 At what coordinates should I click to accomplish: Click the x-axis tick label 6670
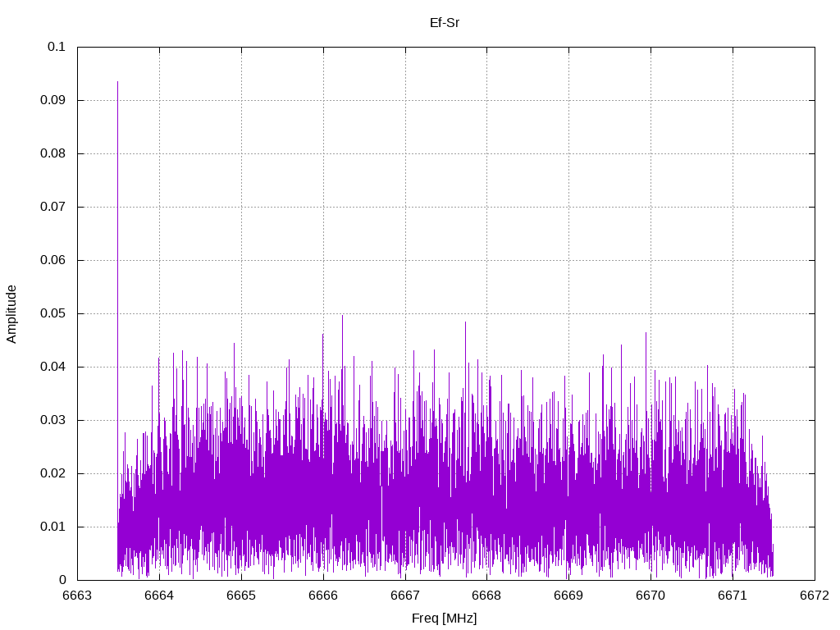[651, 596]
